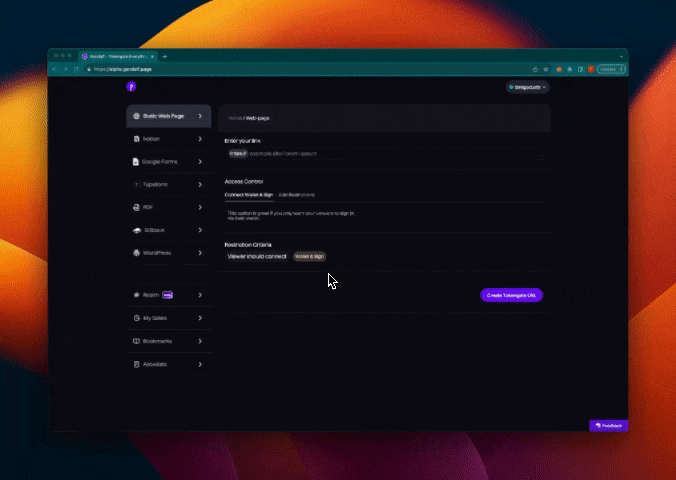Open the Allowlists menu item

point(169,364)
